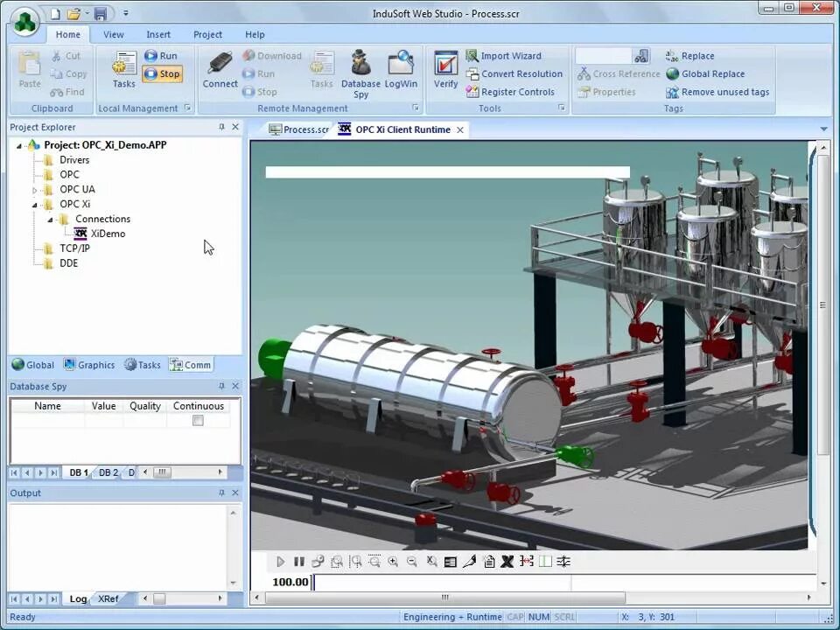Click the horizontal lines icon at toolbar end

(x=563, y=562)
